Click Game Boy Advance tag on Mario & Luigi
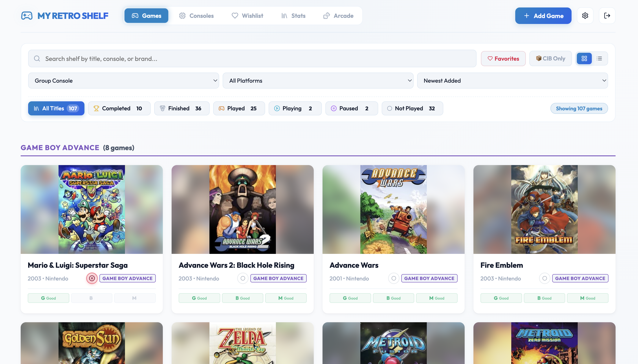 tap(128, 278)
